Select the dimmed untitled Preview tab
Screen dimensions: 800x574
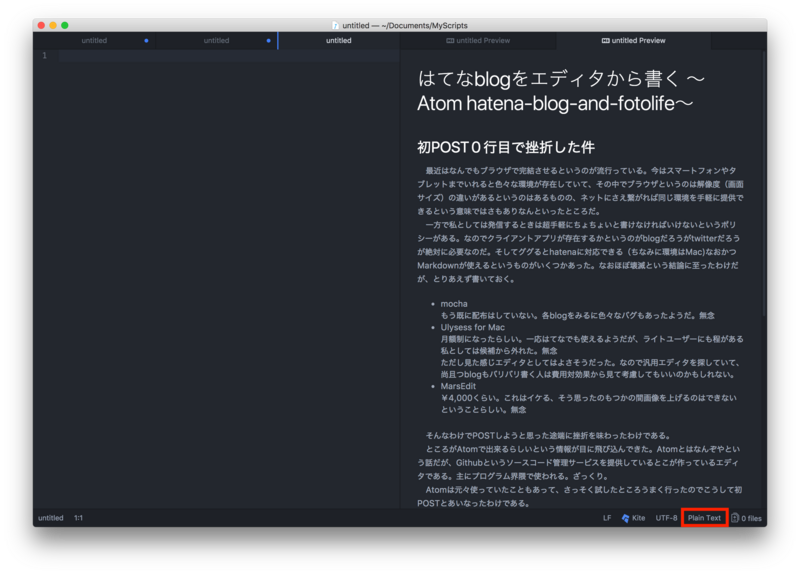click(x=478, y=41)
